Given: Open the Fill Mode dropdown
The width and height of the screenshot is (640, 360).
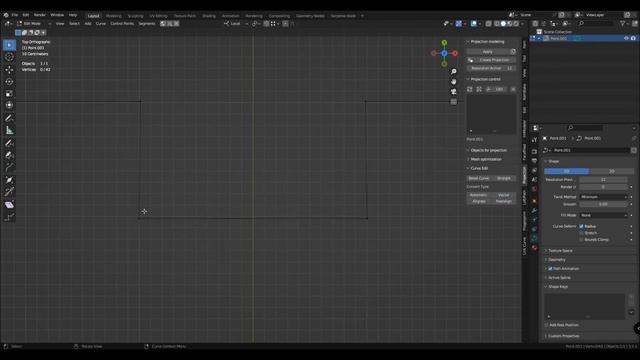Looking at the screenshot, I should pos(603,215).
